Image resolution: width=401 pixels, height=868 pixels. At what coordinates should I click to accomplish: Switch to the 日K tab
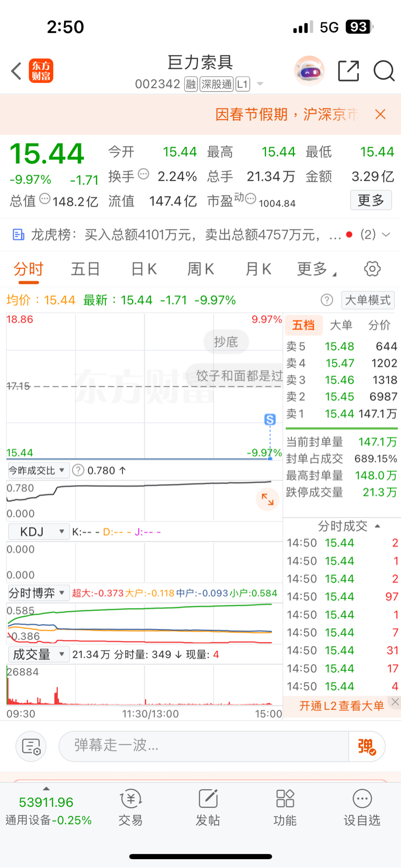coord(144,269)
